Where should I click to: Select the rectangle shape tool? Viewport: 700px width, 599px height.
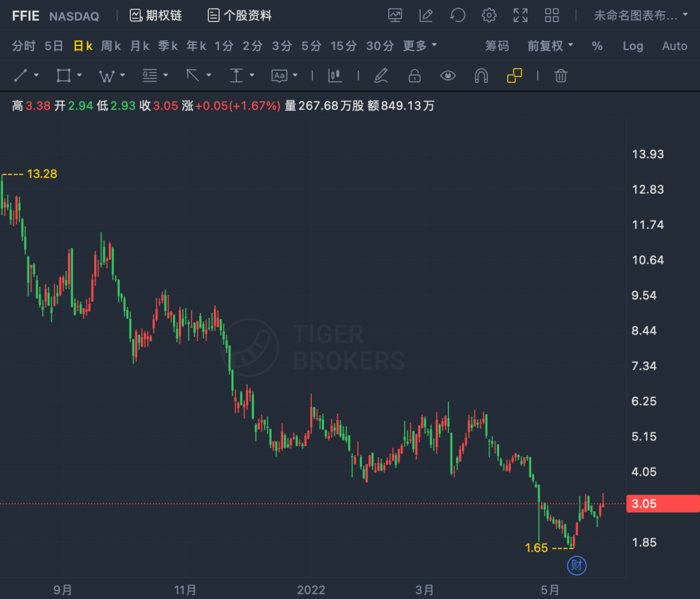point(64,75)
